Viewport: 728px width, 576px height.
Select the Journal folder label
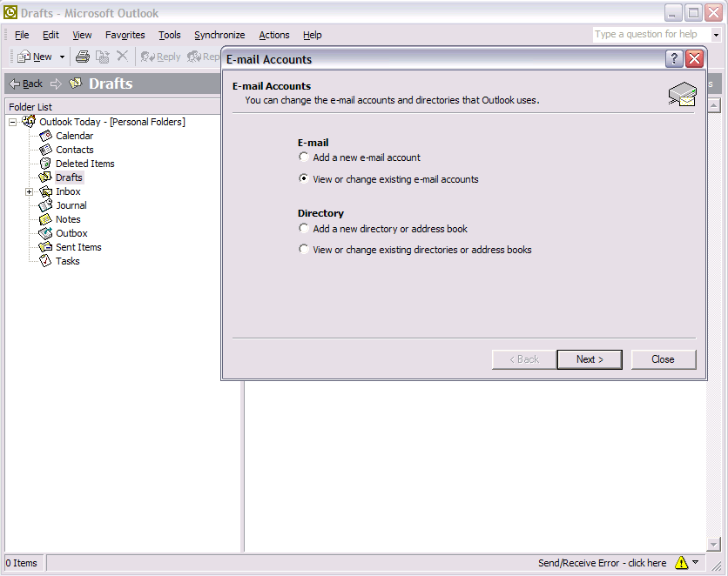[71, 205]
